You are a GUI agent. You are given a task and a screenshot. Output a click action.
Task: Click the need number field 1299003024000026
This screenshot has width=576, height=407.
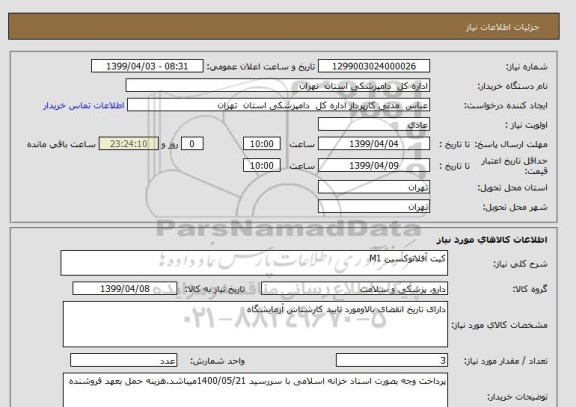coord(374,66)
